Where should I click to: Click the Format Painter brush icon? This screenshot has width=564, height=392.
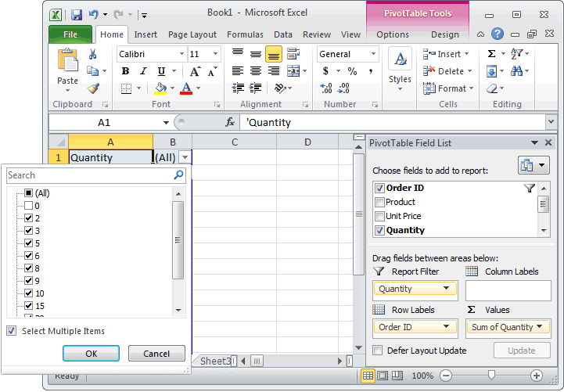tap(93, 88)
